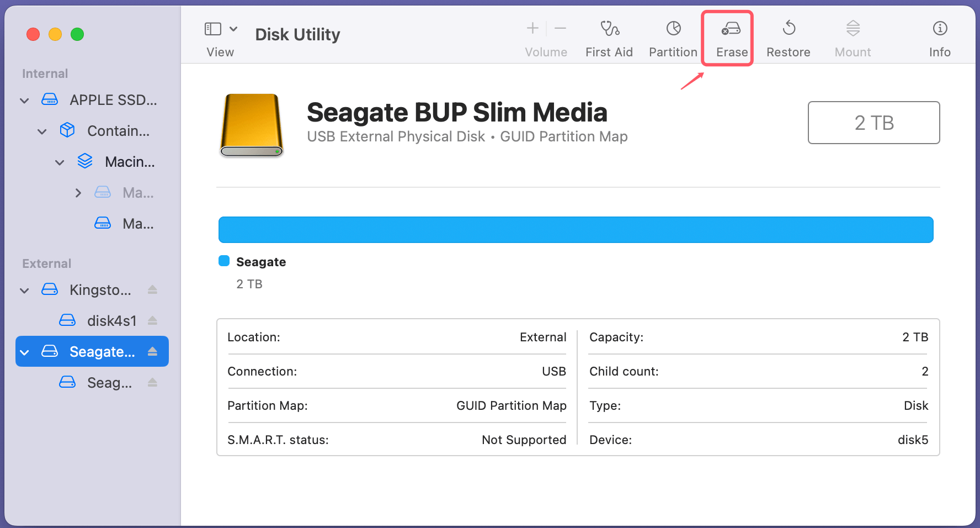Open the Container disclosure triangle
The image size is (980, 528).
pyautogui.click(x=42, y=131)
